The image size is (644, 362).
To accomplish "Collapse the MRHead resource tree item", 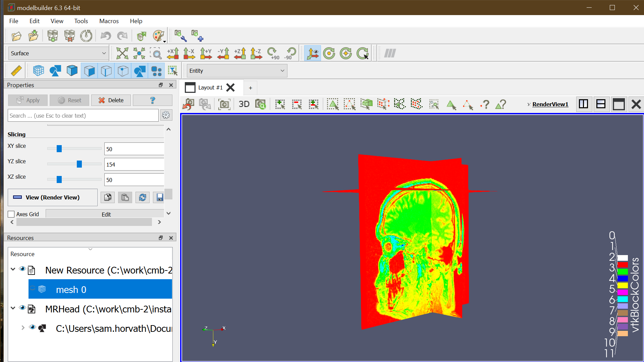I will click(13, 308).
